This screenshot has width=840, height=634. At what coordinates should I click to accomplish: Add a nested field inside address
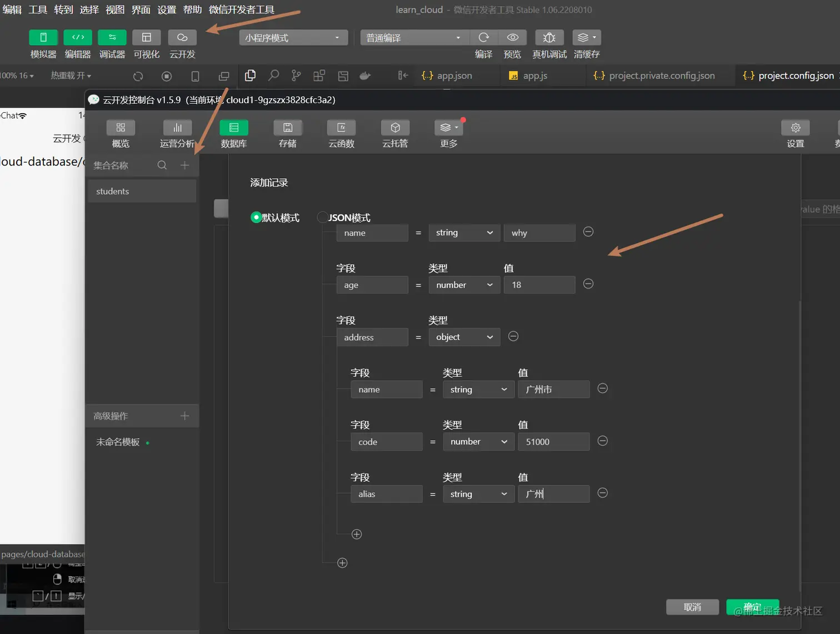(357, 534)
